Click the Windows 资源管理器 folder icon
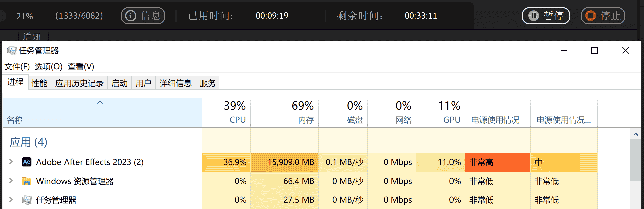The image size is (644, 209). pos(27,181)
